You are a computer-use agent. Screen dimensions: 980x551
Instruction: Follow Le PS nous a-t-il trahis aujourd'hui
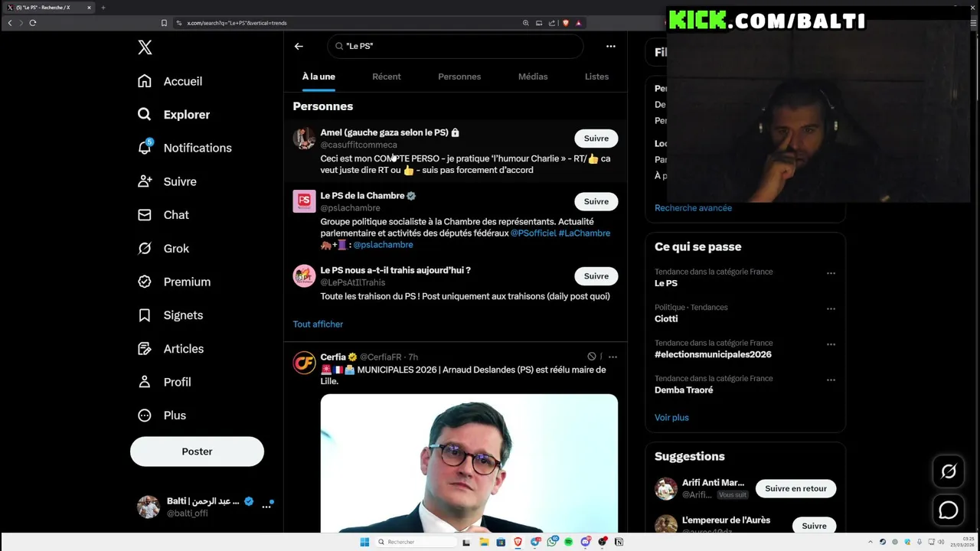[x=596, y=276]
